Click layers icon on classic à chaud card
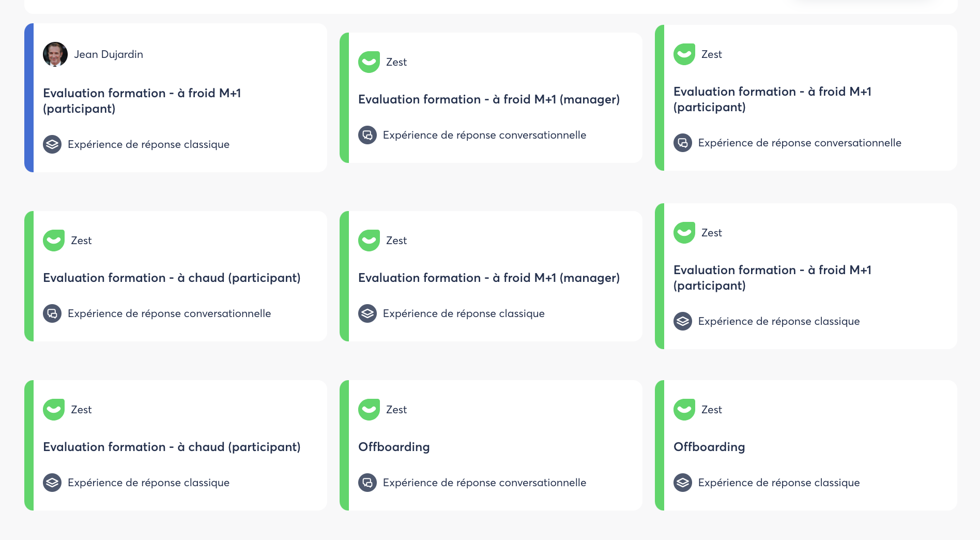Viewport: 980px width, 540px height. pyautogui.click(x=52, y=483)
